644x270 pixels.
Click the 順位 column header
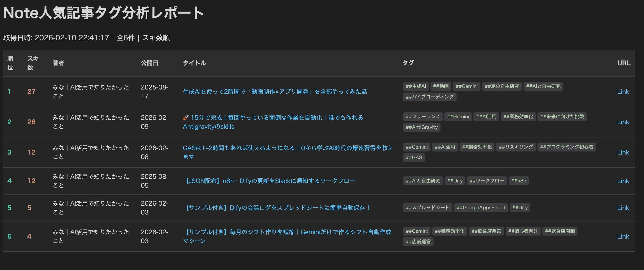pos(10,63)
